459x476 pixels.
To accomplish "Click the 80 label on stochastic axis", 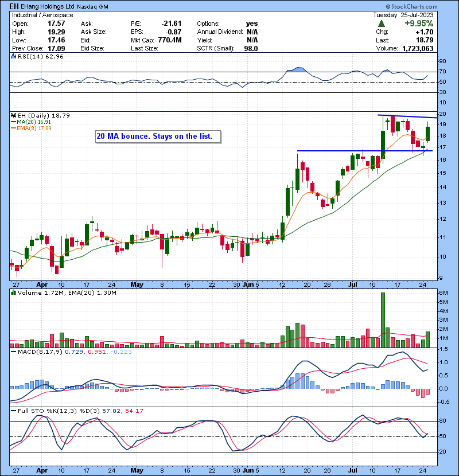I will click(442, 421).
